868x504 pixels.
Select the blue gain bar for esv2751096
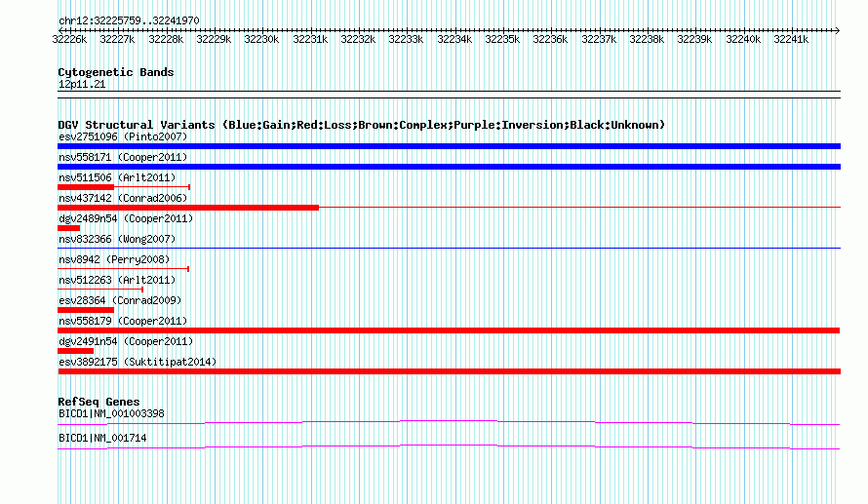(x=449, y=146)
